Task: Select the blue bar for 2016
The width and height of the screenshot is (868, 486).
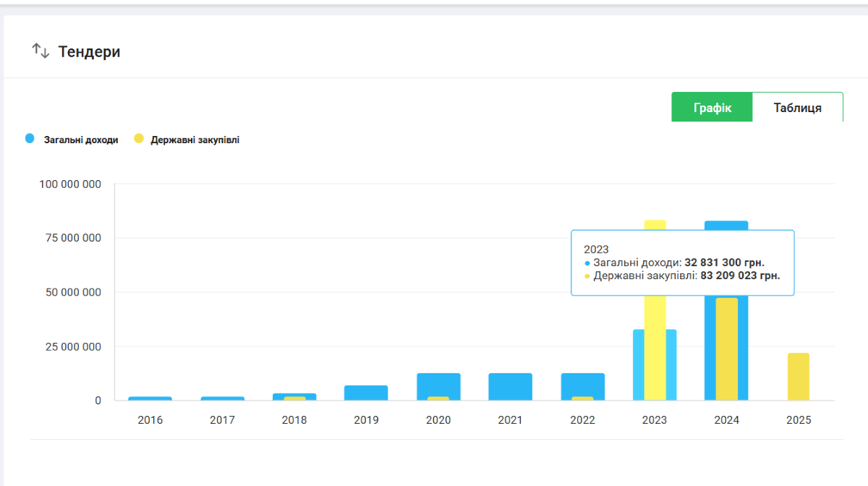Action: point(150,398)
